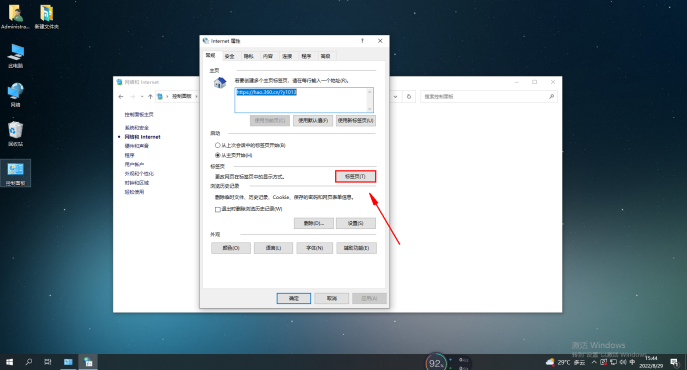Open the taskbar search magnifier icon

tap(28, 362)
